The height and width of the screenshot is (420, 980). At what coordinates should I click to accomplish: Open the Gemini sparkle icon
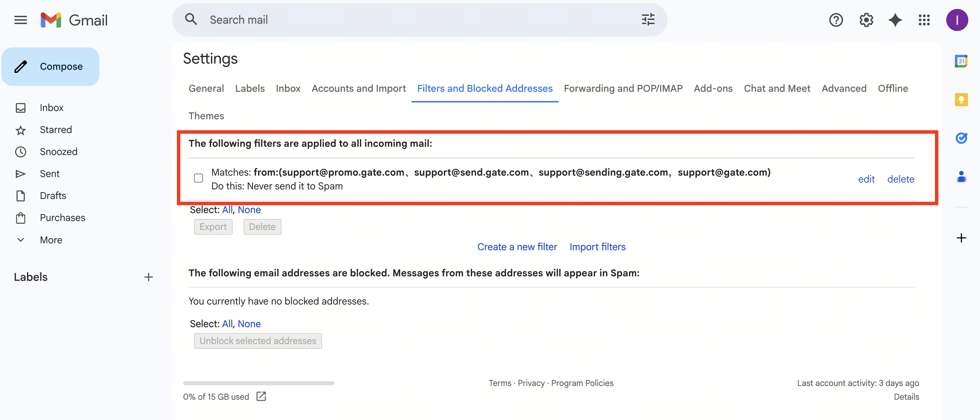(895, 20)
